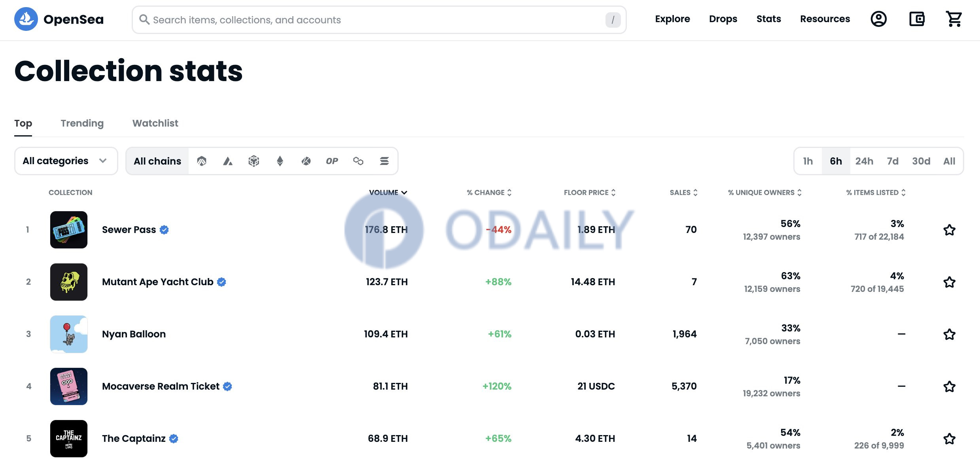Click Mocaverse Realm Ticket verified badge
Image resolution: width=980 pixels, height=462 pixels.
point(227,386)
